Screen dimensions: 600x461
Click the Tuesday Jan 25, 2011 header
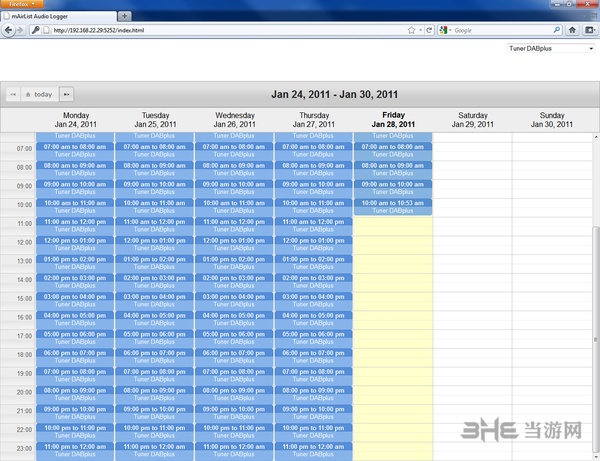point(155,120)
